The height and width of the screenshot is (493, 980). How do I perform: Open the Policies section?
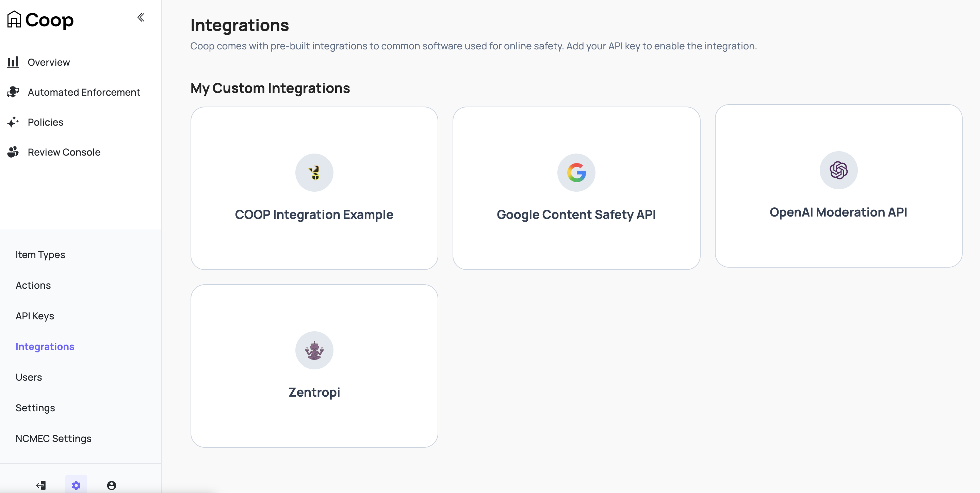coord(46,122)
